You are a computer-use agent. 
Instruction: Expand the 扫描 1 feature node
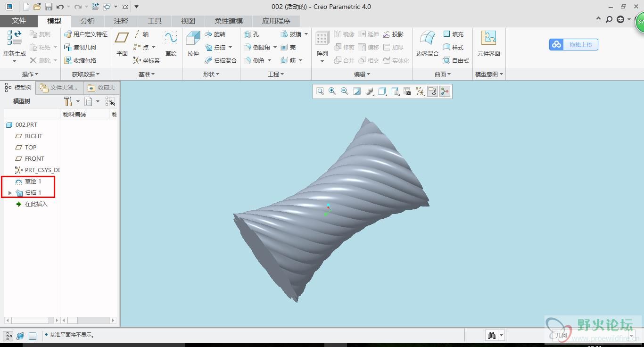[10, 193]
